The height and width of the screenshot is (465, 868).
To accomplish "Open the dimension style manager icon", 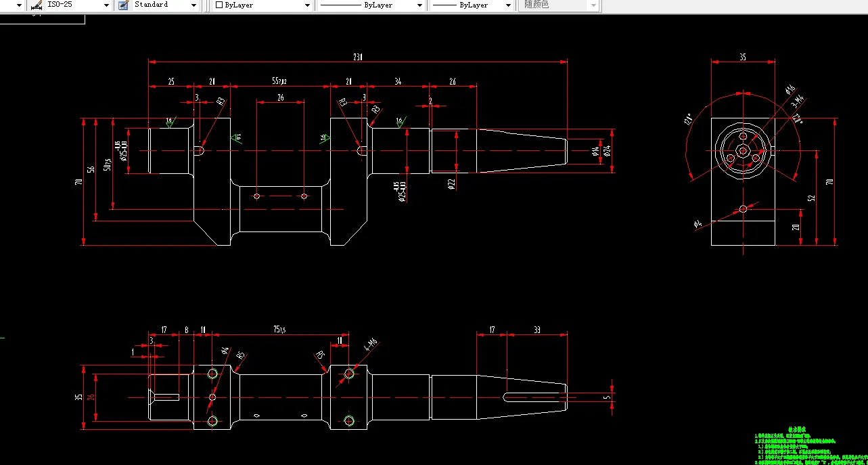I will tap(37, 5).
